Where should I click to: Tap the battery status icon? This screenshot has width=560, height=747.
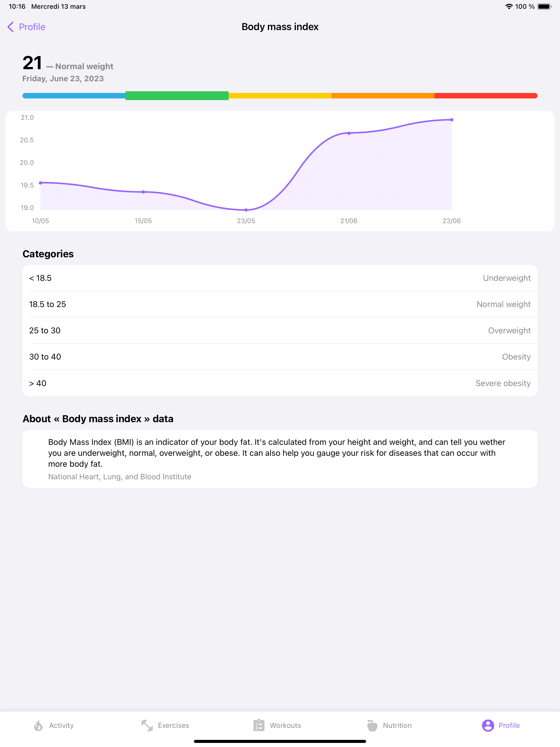point(544,6)
